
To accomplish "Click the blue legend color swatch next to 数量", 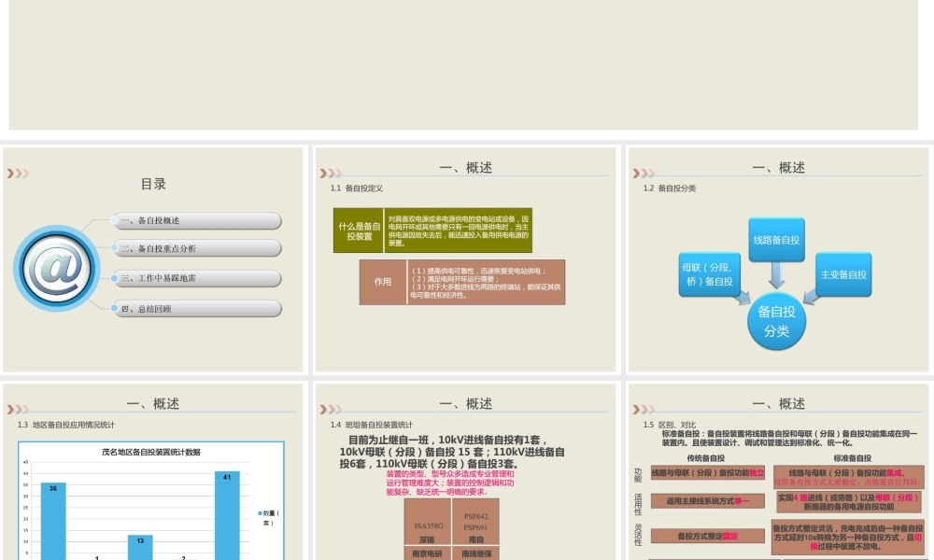I will (260, 513).
